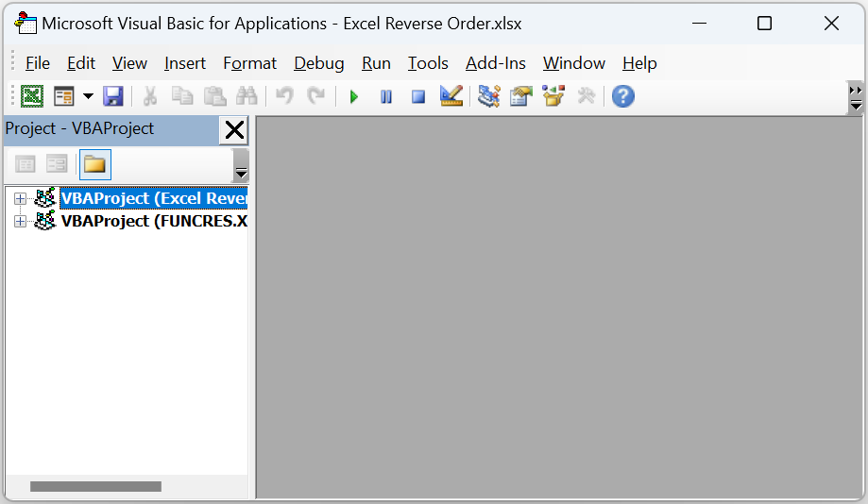Image resolution: width=868 pixels, height=504 pixels.
Task: Open the Edit menu
Action: [x=81, y=63]
